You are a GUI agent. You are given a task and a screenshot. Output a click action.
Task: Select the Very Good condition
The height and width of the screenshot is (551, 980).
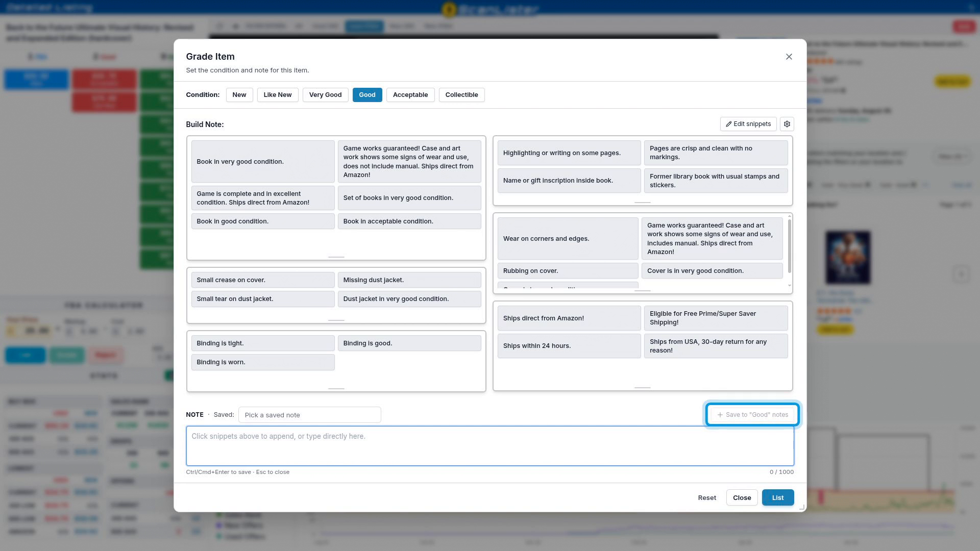click(x=325, y=95)
